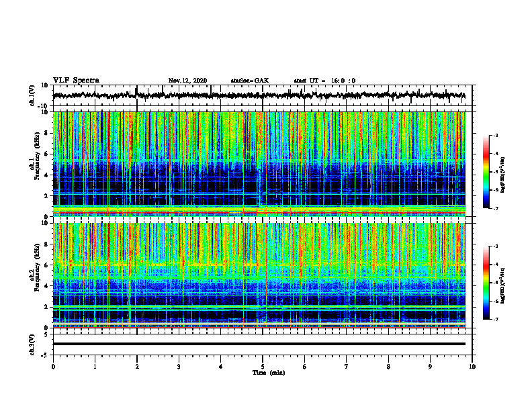This screenshot has width=532, height=411.
Task: Click the -3 label on ch.1 colorbar
Action: click(496, 135)
